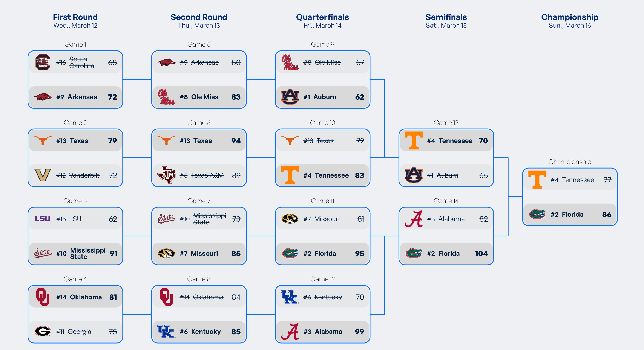This screenshot has width=644, height=350.
Task: Click the Mississippi State team name in Game 3
Action: pyautogui.click(x=87, y=253)
